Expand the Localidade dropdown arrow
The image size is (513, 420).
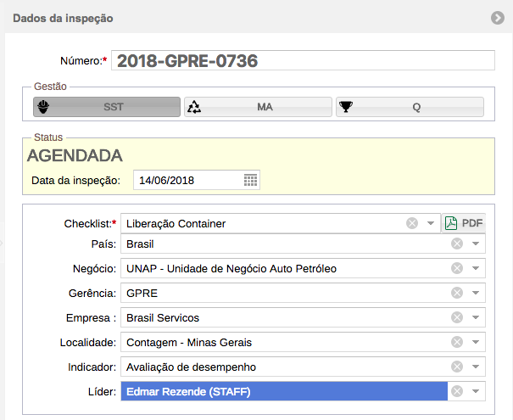click(476, 342)
